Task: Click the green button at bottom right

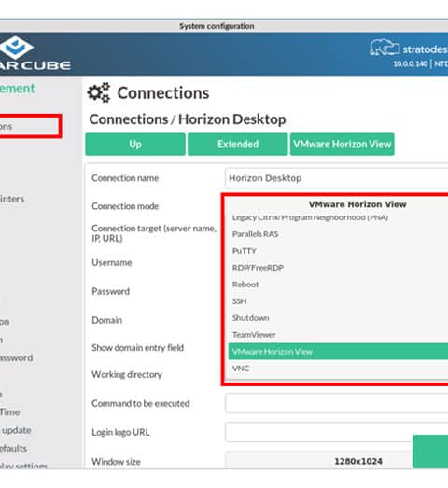Action: [430, 452]
